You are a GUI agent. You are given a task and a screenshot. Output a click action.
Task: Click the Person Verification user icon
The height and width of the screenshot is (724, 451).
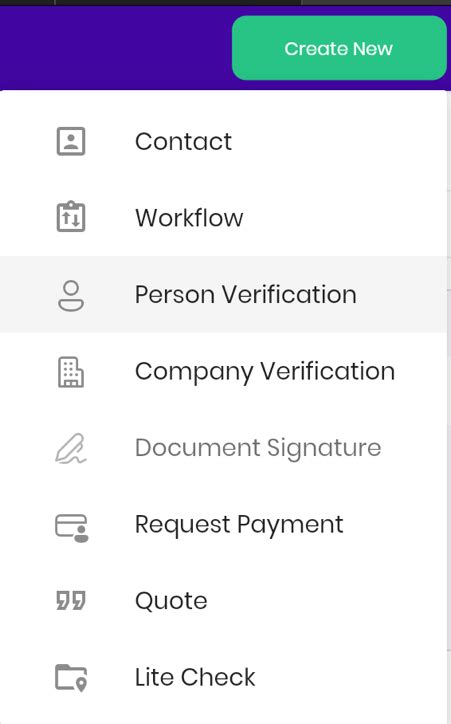71,296
